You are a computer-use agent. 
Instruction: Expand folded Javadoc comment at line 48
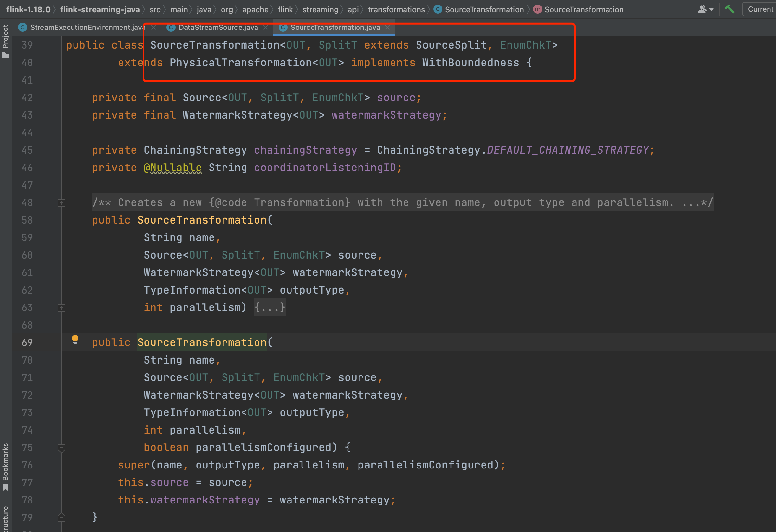62,203
